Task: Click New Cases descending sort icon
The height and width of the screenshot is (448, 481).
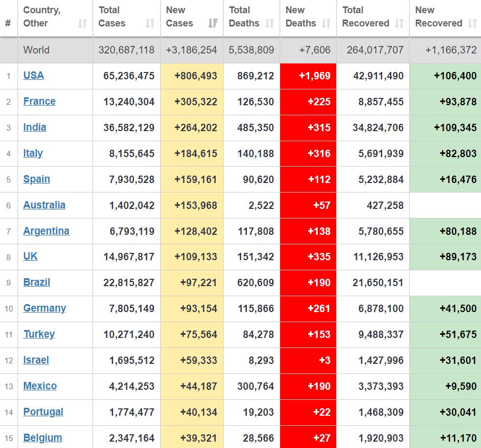Action: [x=213, y=23]
